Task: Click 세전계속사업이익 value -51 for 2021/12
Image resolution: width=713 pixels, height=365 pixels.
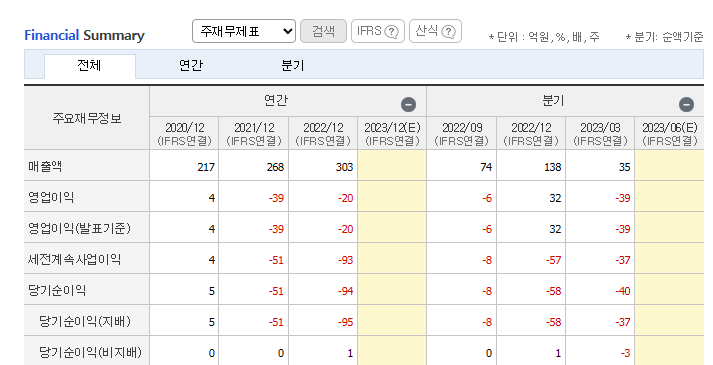Action: click(276, 260)
